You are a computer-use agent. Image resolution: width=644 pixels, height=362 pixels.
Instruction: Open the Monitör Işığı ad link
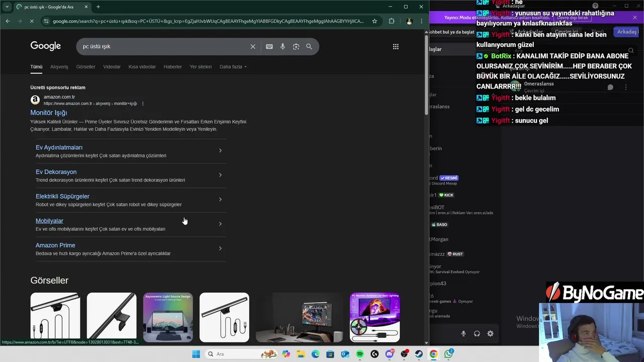point(48,113)
